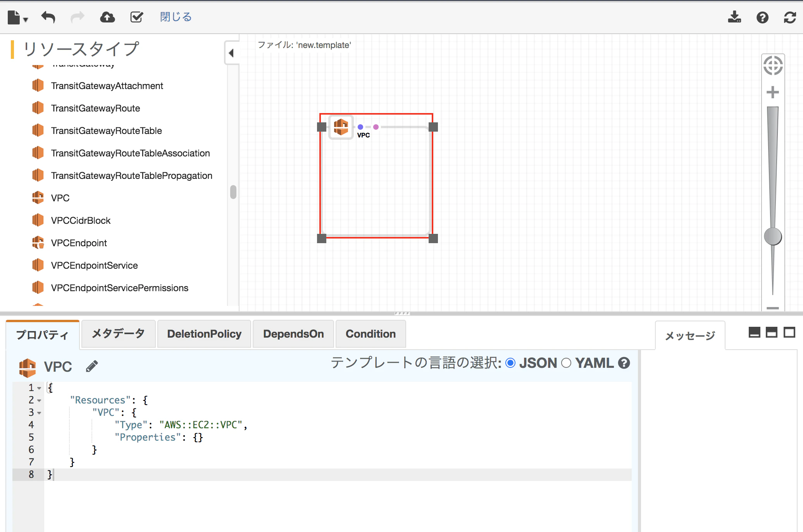Zoom out with the minus icon
The width and height of the screenshot is (803, 532).
[773, 308]
